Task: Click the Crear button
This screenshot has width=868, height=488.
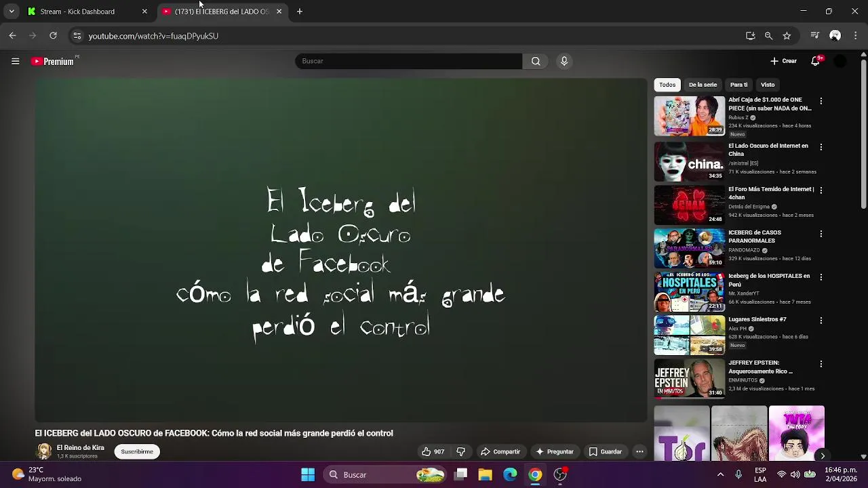Action: pos(783,61)
